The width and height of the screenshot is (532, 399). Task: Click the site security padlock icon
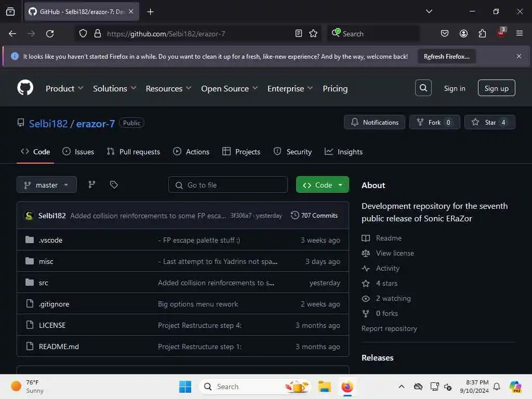(98, 33)
